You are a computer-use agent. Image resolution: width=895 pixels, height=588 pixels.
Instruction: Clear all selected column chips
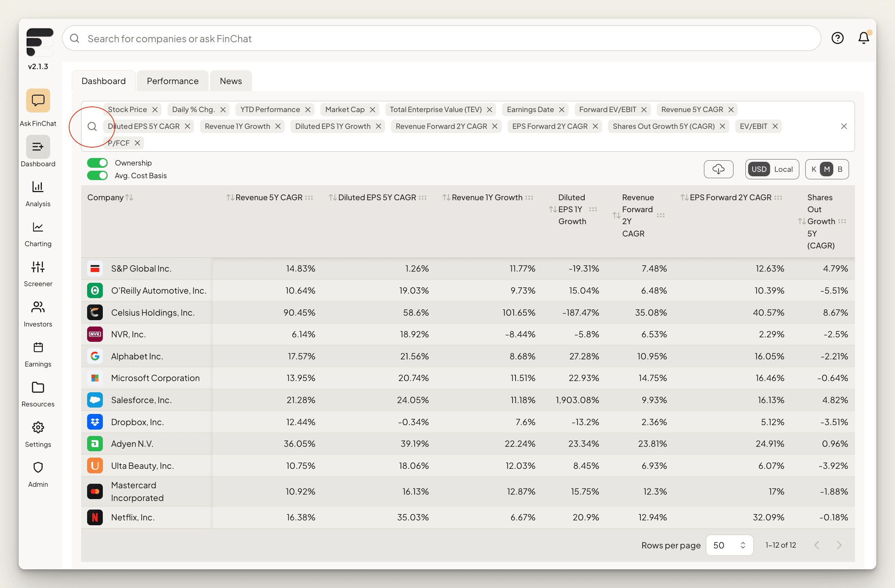(x=844, y=126)
